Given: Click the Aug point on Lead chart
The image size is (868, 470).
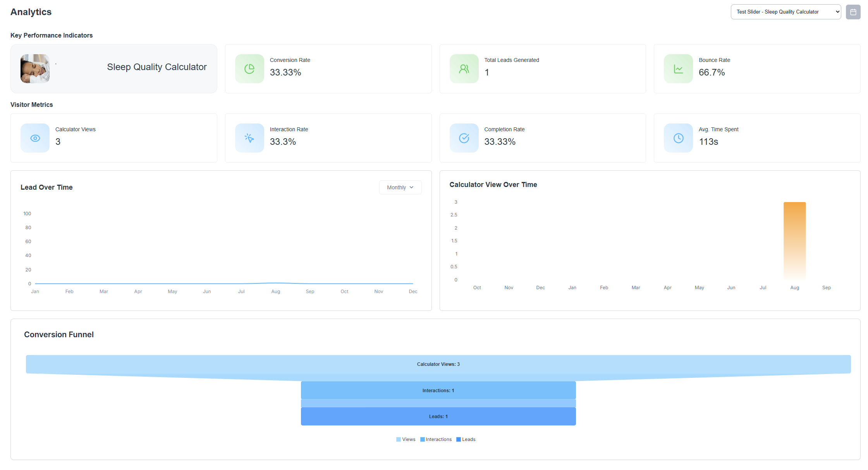Looking at the screenshot, I should [x=275, y=283].
